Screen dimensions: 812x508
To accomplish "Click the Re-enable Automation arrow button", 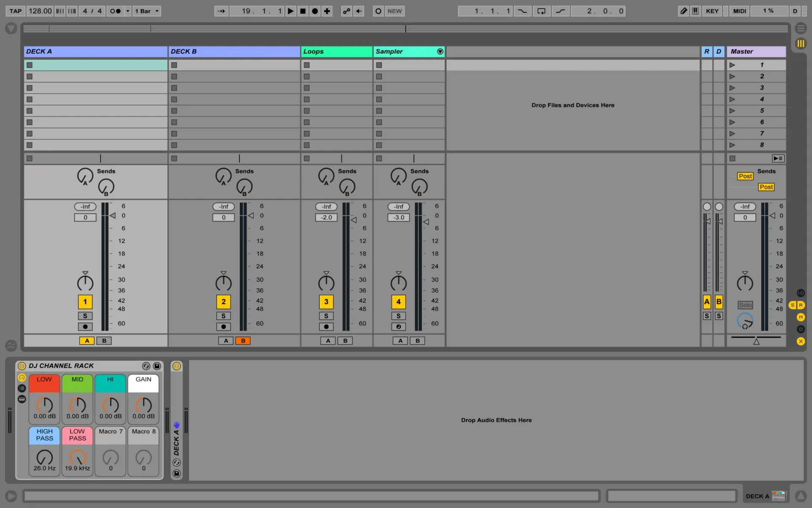I will tap(359, 11).
